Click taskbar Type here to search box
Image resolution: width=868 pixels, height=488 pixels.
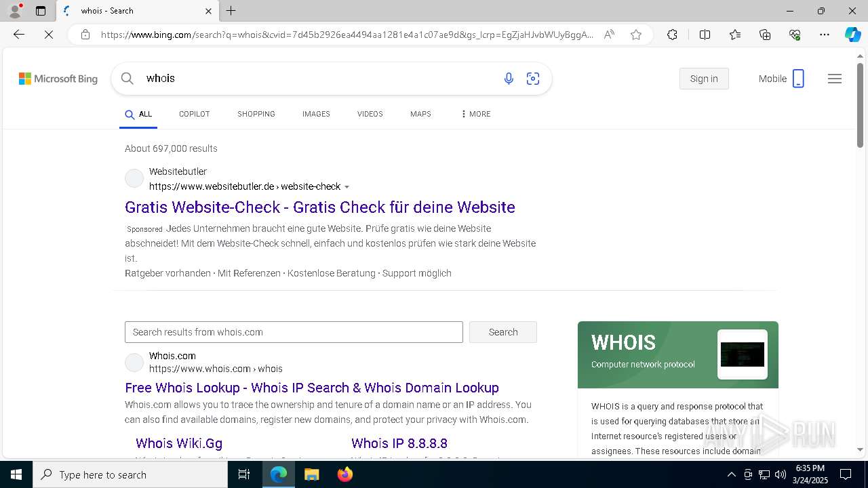pyautogui.click(x=130, y=474)
